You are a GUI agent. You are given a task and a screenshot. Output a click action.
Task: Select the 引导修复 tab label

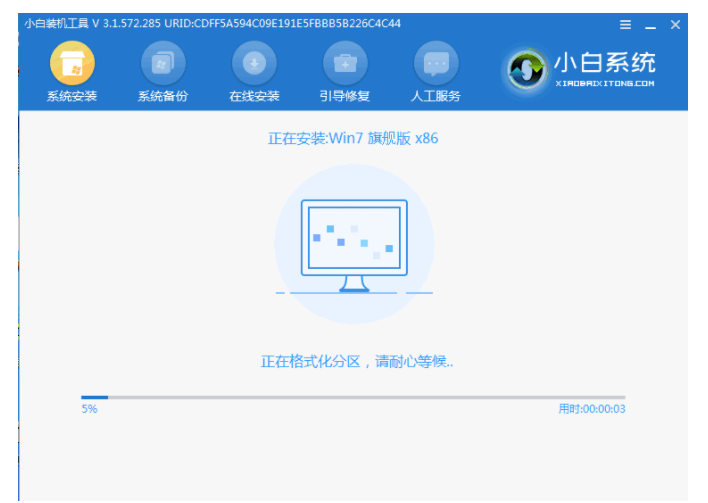click(344, 97)
